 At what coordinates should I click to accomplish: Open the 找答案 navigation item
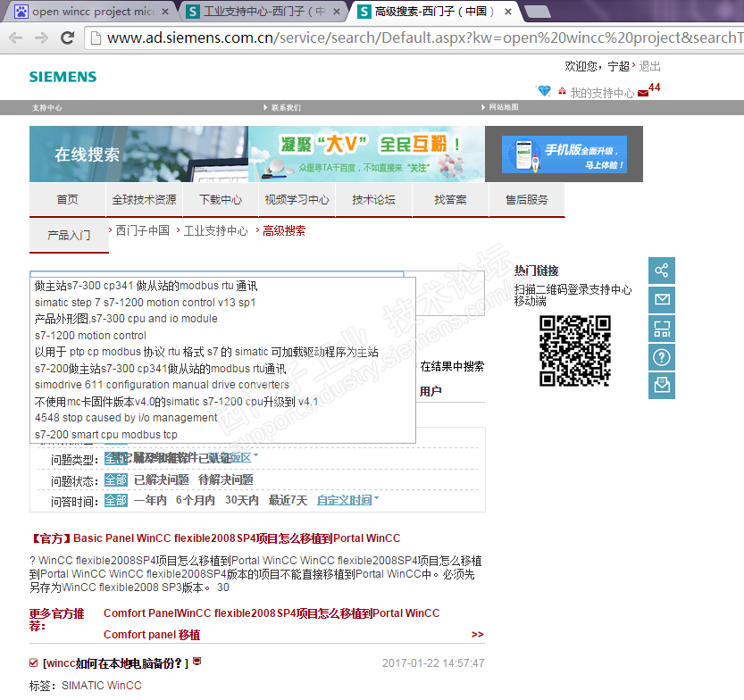(450, 200)
